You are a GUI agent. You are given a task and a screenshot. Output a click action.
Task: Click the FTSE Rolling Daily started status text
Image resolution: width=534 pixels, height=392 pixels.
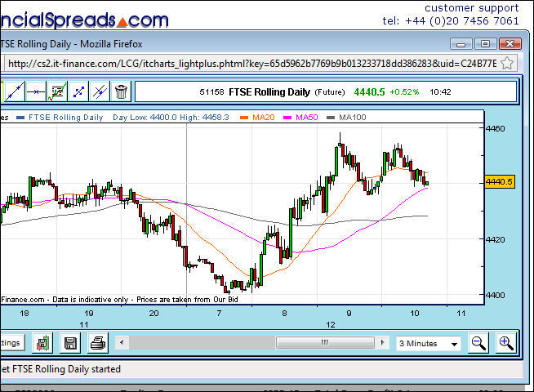[x=60, y=369]
